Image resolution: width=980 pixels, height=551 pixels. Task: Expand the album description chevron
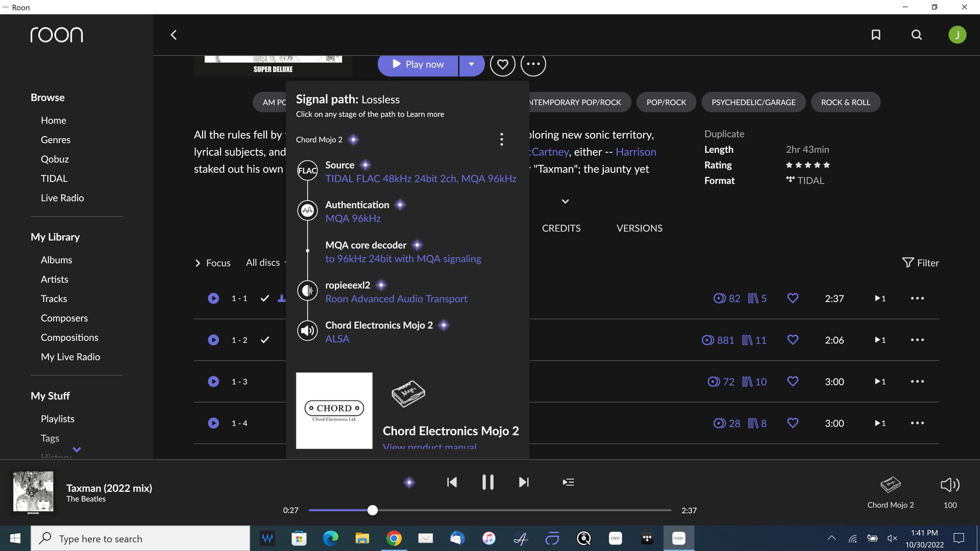point(565,202)
